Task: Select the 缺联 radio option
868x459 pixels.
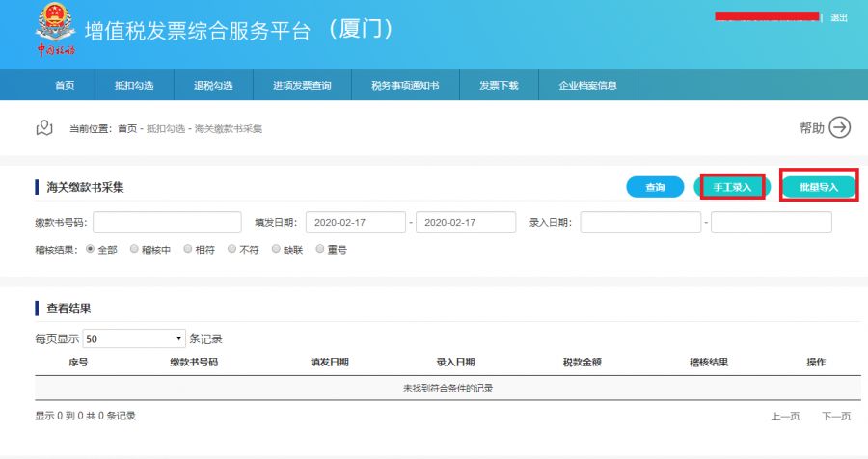Action: [276, 249]
